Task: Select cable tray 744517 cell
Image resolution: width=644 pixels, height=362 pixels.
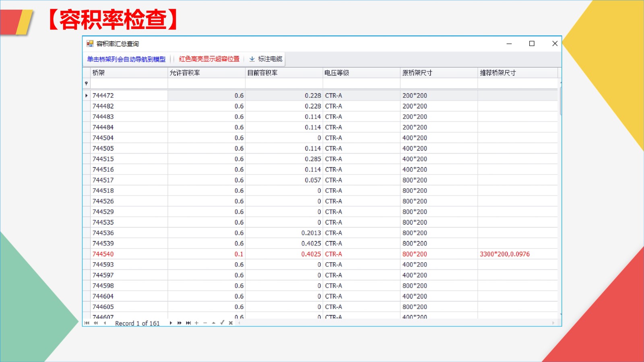Action: coord(103,180)
